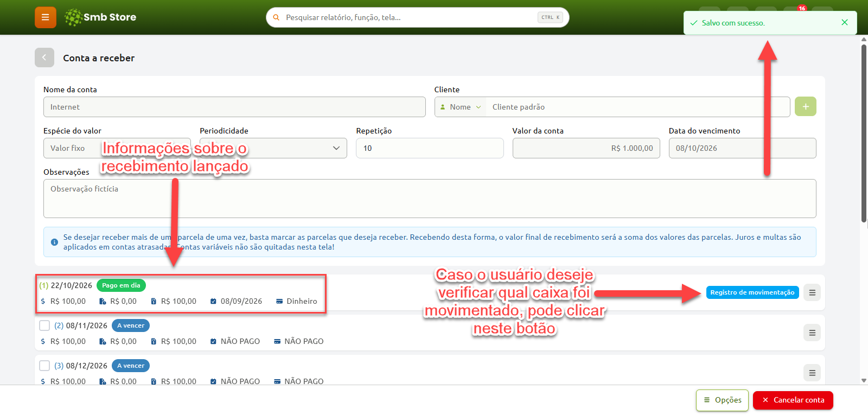Expand the Periodicidade dropdown

[x=273, y=148]
